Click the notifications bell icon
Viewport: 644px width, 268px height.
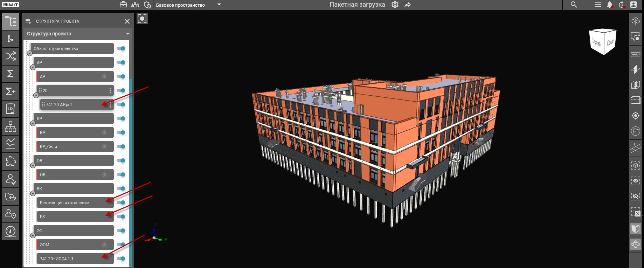tap(609, 5)
